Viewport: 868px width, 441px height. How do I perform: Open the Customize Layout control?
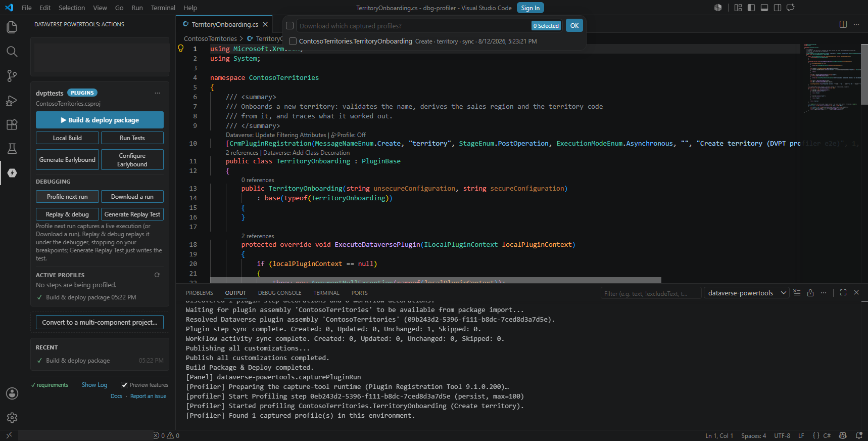click(738, 8)
